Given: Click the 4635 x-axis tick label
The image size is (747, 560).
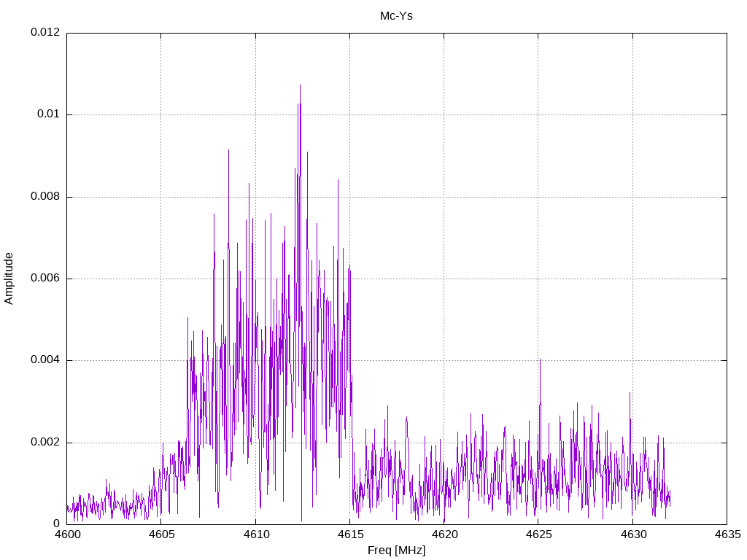Looking at the screenshot, I should (727, 534).
